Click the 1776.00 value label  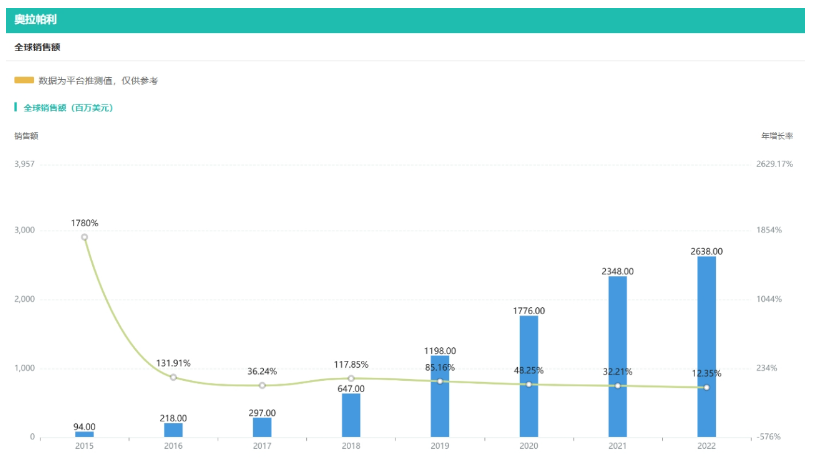(x=529, y=311)
